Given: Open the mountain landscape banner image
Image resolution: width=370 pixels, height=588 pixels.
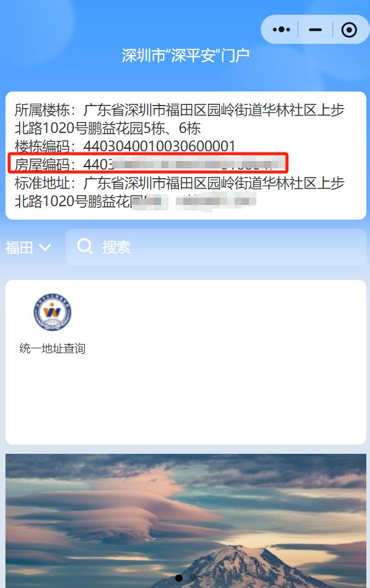Looking at the screenshot, I should [x=186, y=521].
